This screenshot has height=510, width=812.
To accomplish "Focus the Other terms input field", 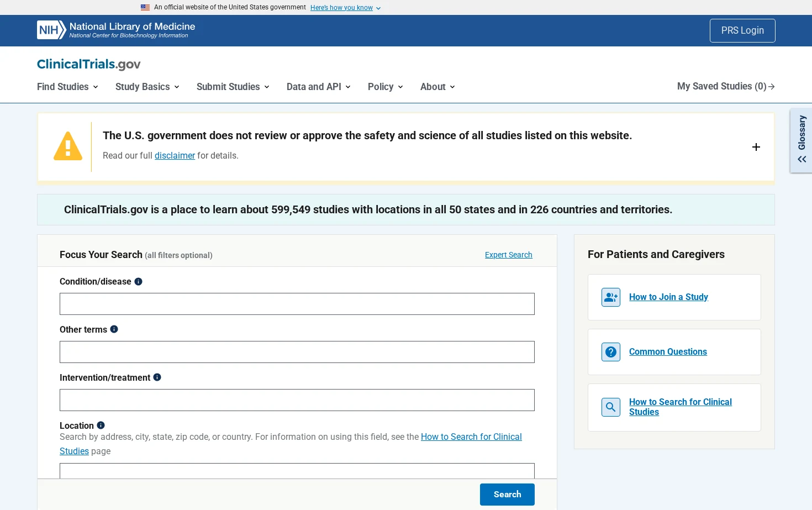I will pos(297,352).
